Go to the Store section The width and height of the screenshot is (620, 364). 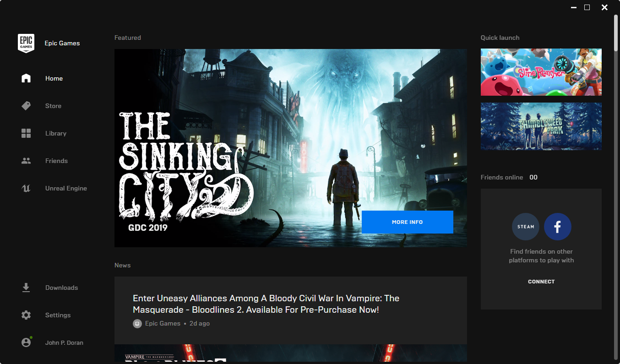53,106
